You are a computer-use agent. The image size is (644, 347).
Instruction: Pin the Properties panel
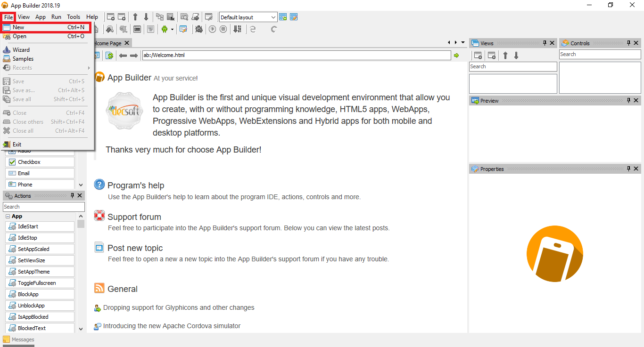[x=628, y=169]
